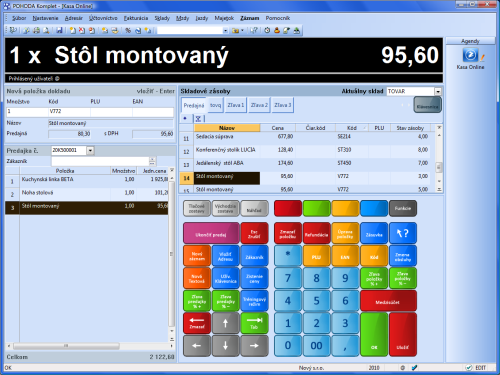Click the blue Zákazník keypad button
The image size is (500, 375).
coord(254,256)
